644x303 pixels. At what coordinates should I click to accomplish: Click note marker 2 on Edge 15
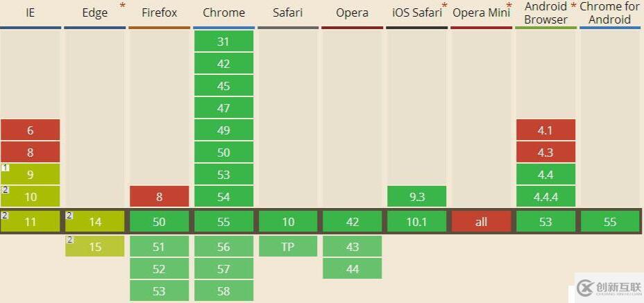[69, 240]
